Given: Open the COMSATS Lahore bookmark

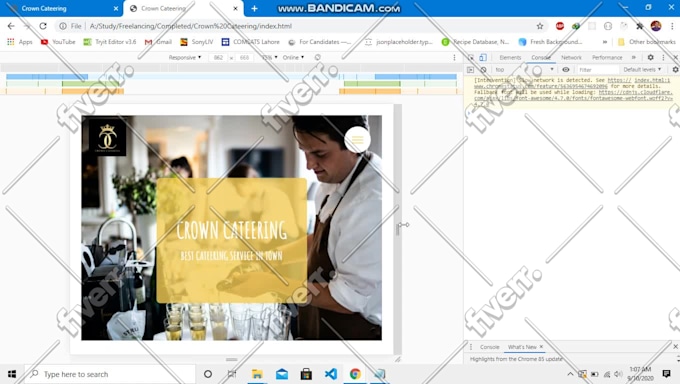Looking at the screenshot, I should 251,42.
